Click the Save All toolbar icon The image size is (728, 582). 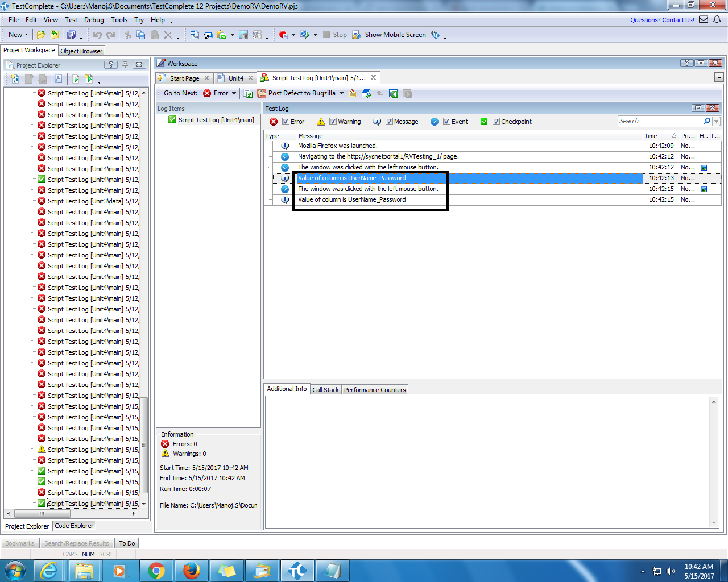71,35
